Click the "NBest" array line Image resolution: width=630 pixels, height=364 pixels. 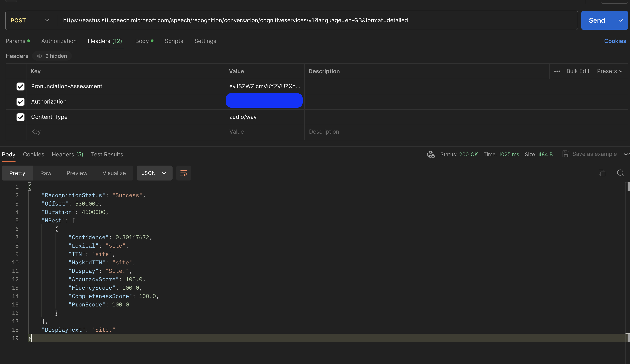point(58,221)
